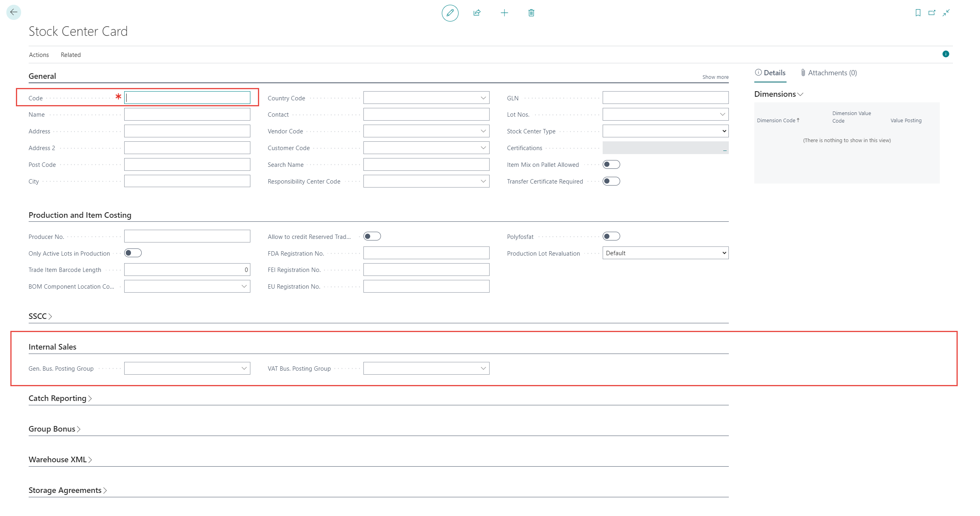
Task: Click the plus icon to create new
Action: 504,13
